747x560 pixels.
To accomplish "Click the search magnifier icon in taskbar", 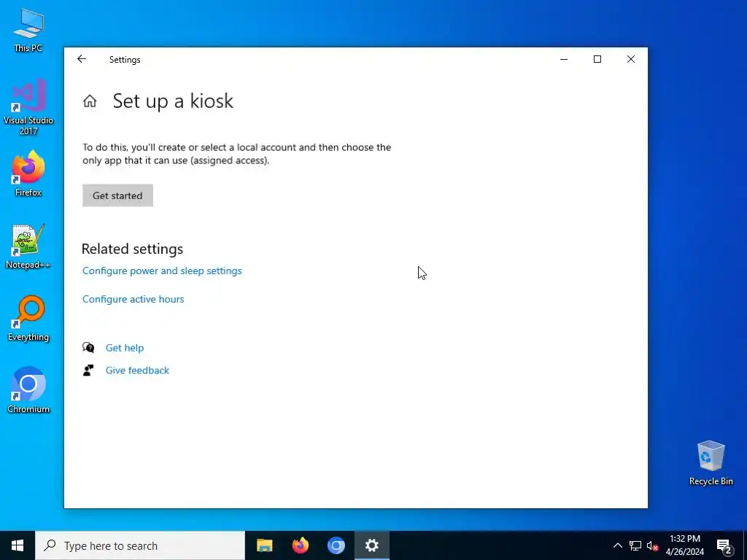I will click(50, 545).
